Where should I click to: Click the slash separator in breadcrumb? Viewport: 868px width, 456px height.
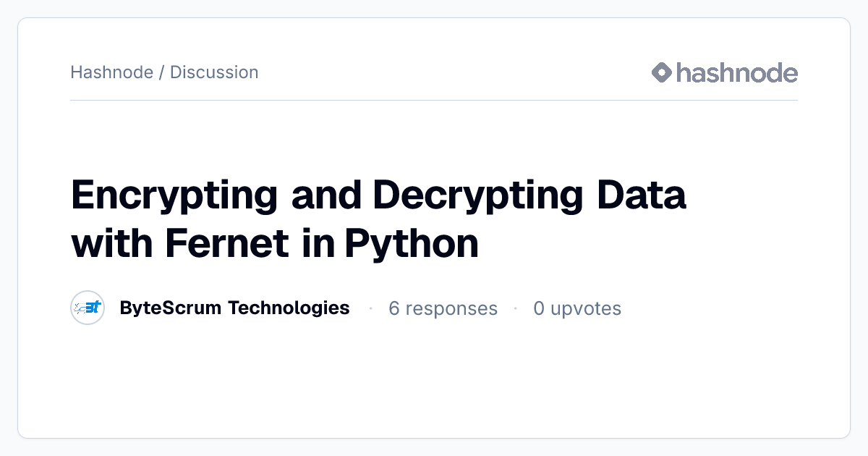161,72
